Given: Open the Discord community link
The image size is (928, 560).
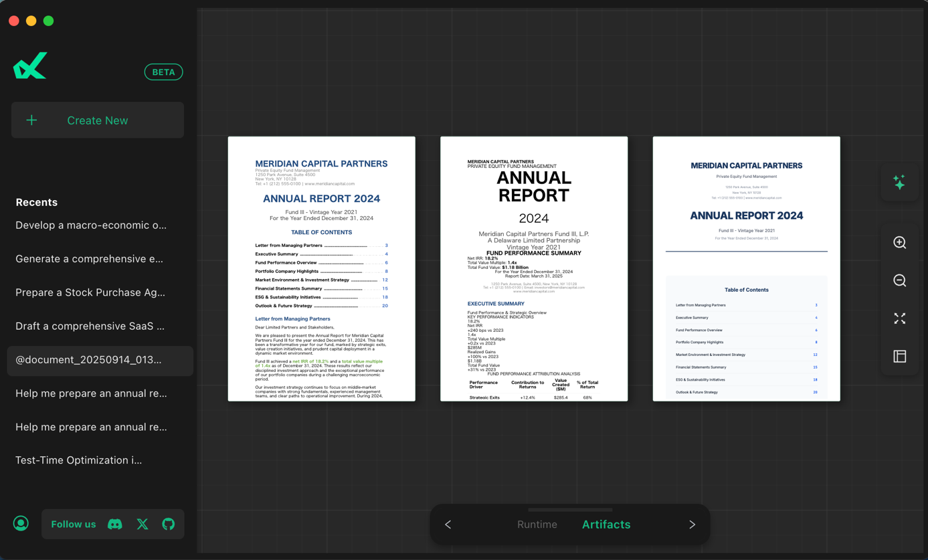Looking at the screenshot, I should point(115,525).
